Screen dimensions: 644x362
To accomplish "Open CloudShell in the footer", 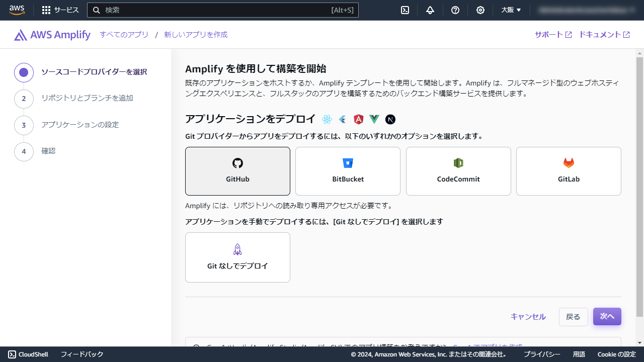I will click(x=28, y=354).
